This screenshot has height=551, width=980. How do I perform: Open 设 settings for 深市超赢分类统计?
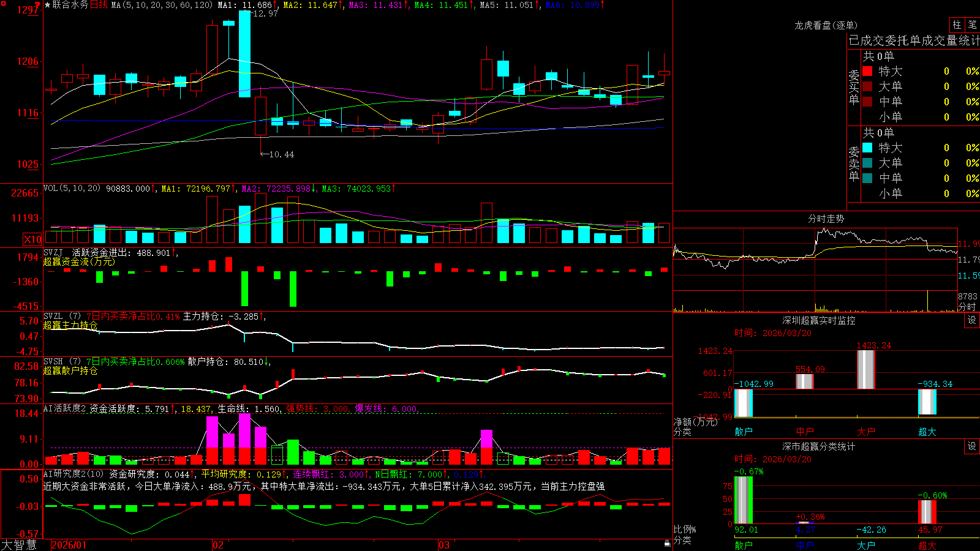click(x=972, y=446)
